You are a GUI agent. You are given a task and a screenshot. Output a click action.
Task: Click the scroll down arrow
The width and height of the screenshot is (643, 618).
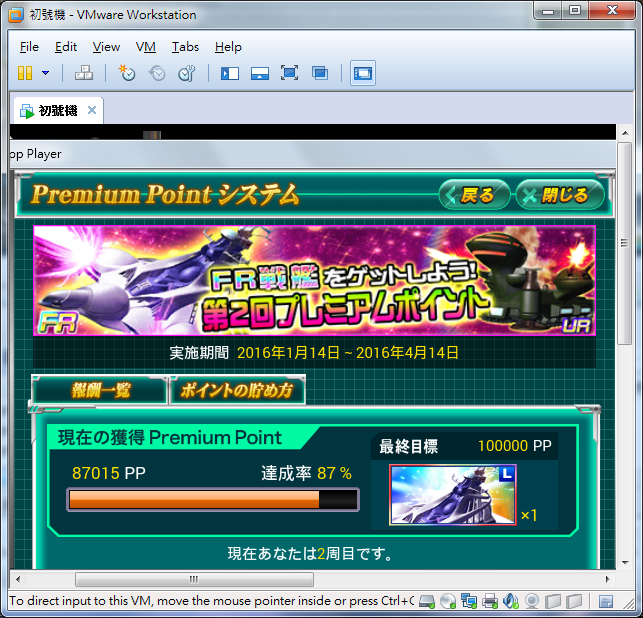625,563
